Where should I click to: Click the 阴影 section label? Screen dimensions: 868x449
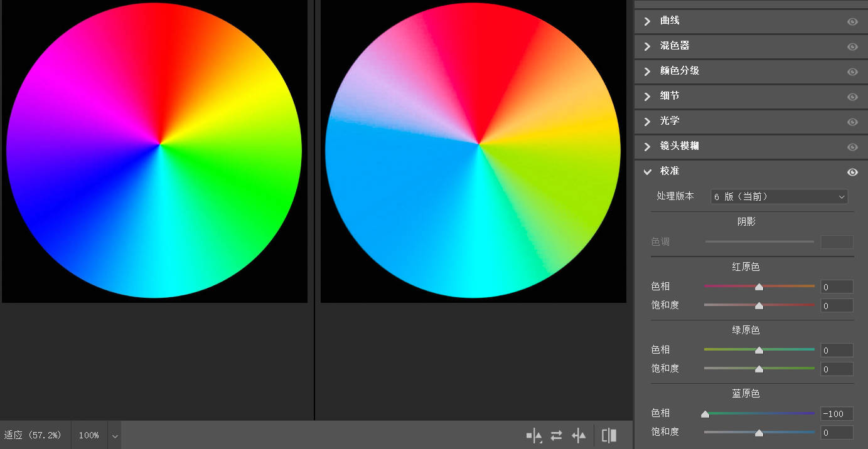(746, 221)
